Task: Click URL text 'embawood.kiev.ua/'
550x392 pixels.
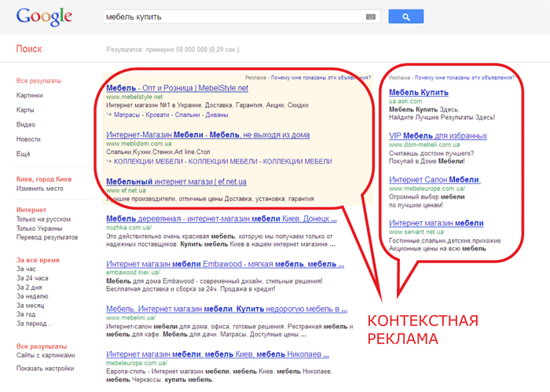Action: (x=133, y=273)
